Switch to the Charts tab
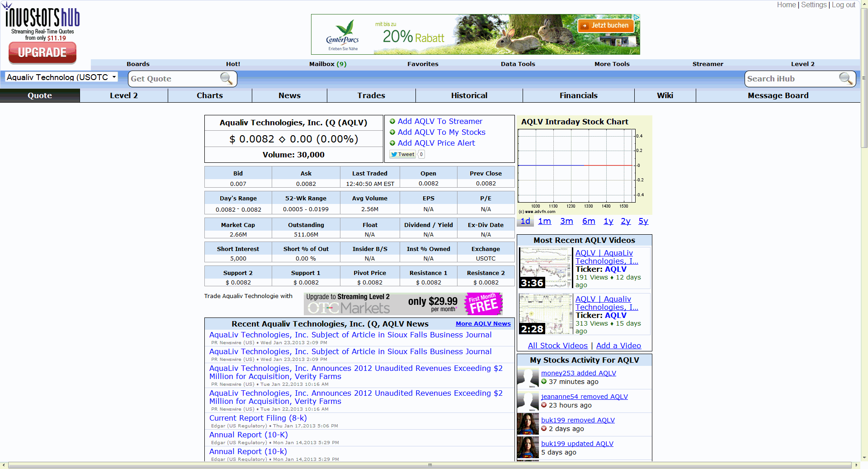Screen dimensions: 868x469 pos(210,95)
